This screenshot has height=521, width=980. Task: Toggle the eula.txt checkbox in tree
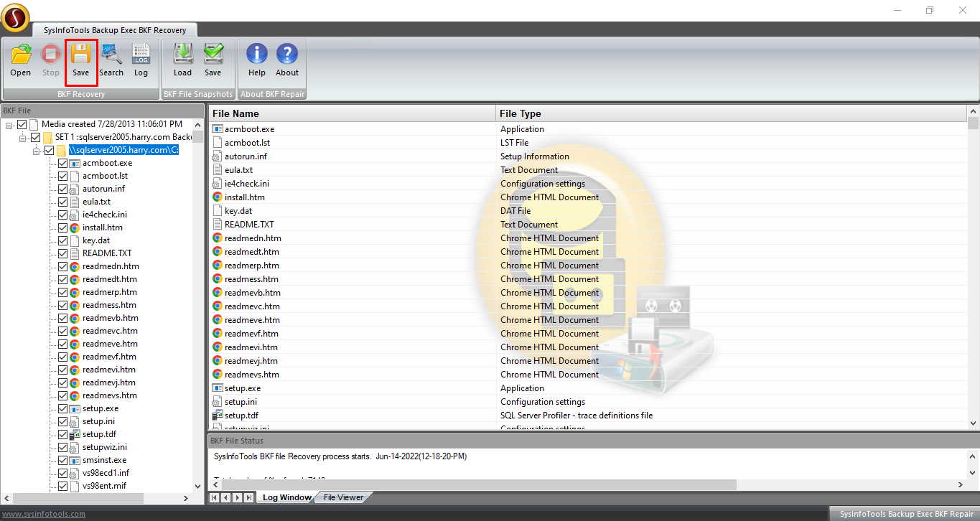(x=62, y=202)
